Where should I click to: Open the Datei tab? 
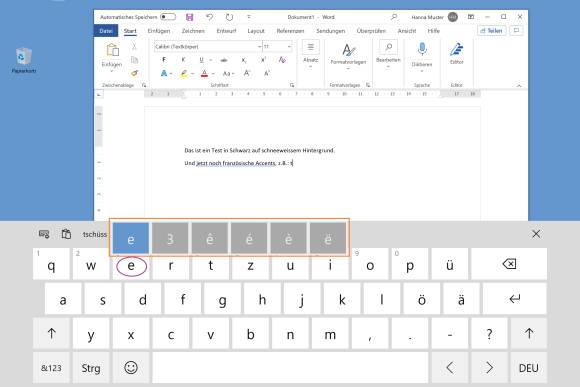(106, 31)
